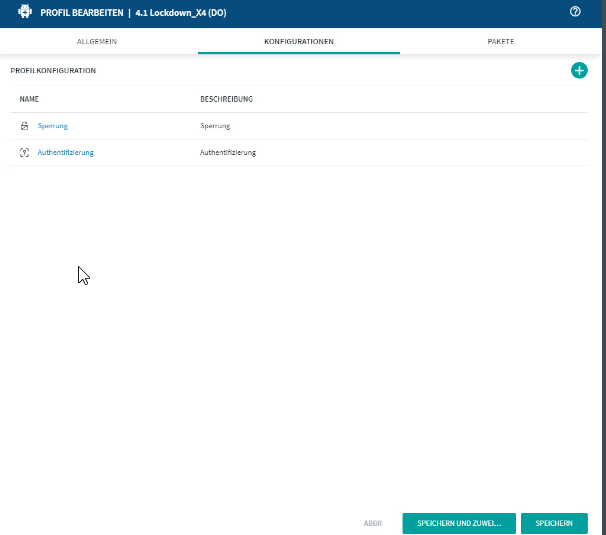The height and width of the screenshot is (535, 606).
Task: Open the Authentifizierung configuration link
Action: (65, 152)
